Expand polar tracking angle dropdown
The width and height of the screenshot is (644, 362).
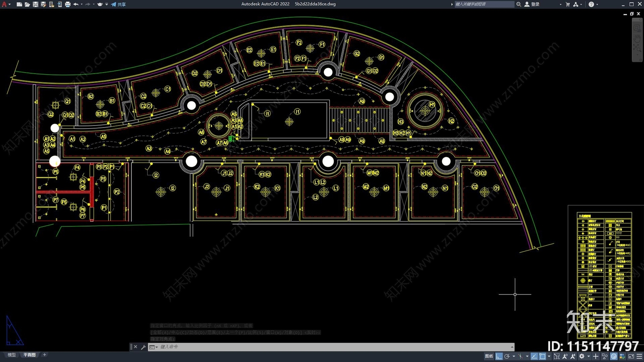click(x=514, y=356)
